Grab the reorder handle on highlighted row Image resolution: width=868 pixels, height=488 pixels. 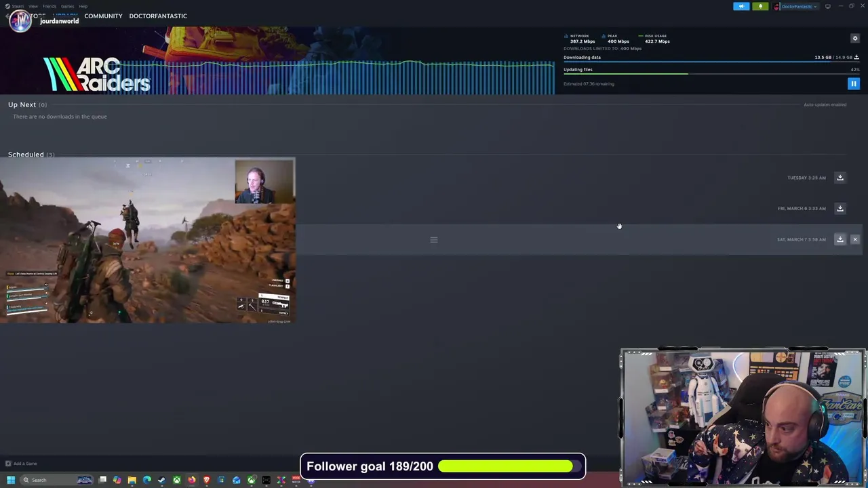coord(434,239)
